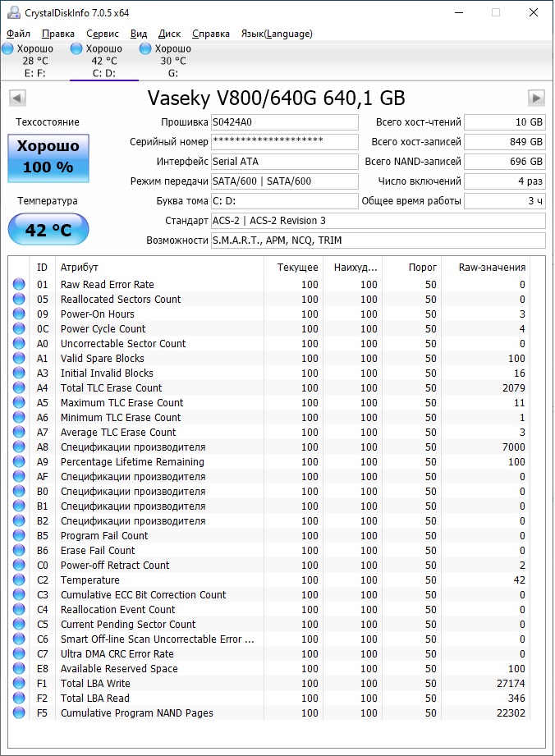Click status orb for Uncorrectable Sector Count
555x756 pixels.
coord(19,343)
